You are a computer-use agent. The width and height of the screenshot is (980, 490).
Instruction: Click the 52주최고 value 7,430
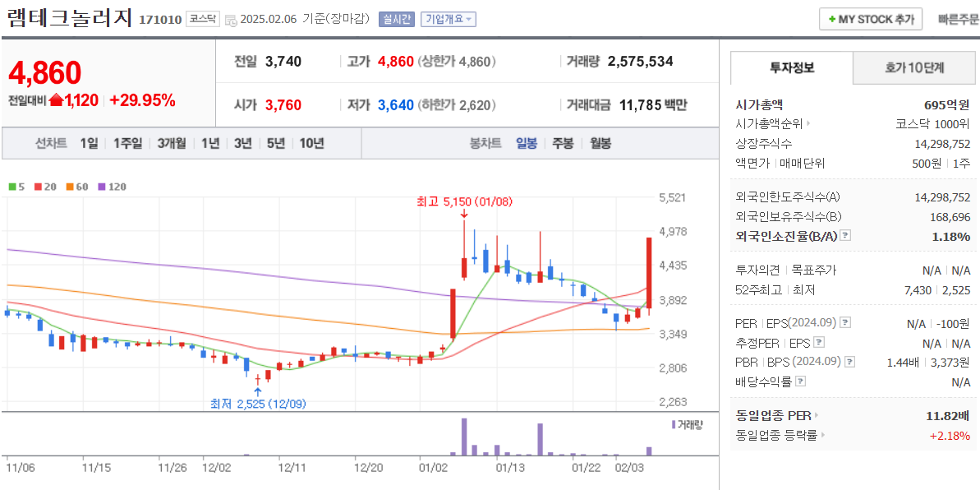[x=918, y=289]
